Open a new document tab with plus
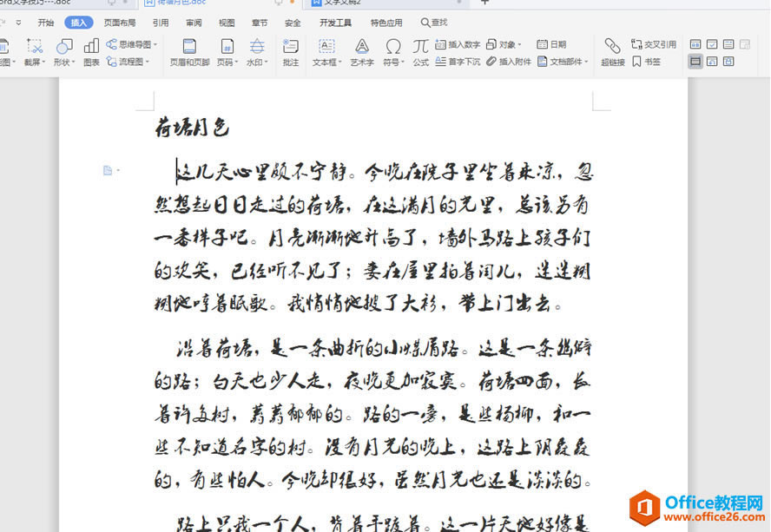 coord(484,2)
